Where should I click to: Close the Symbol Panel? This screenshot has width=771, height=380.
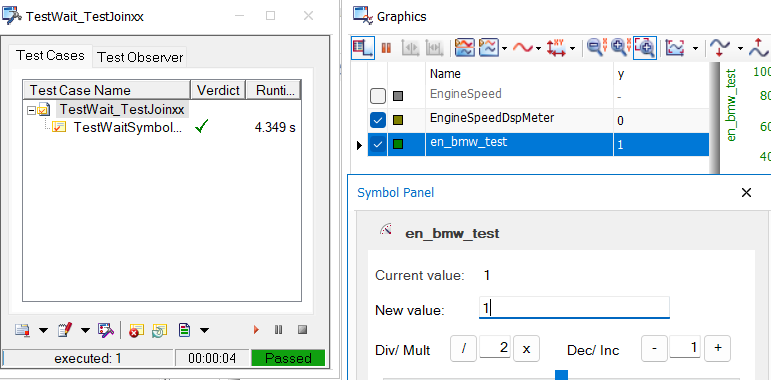(746, 193)
